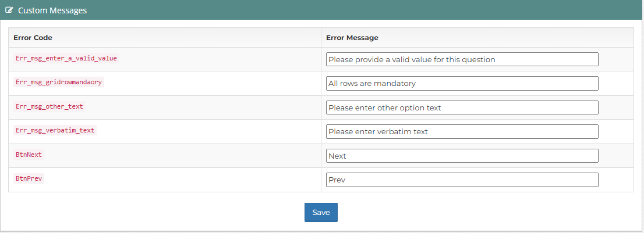Focus the 'Please provide a valid value' message field

[x=462, y=59]
